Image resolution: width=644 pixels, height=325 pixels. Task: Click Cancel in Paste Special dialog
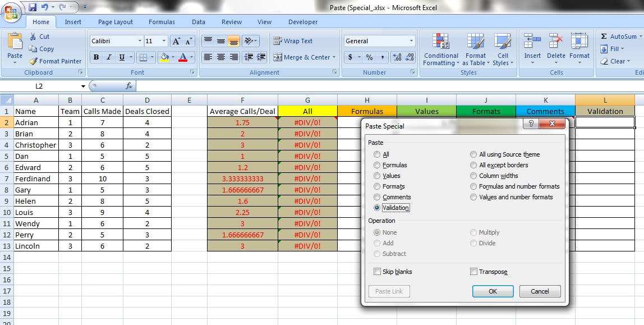[x=540, y=291]
